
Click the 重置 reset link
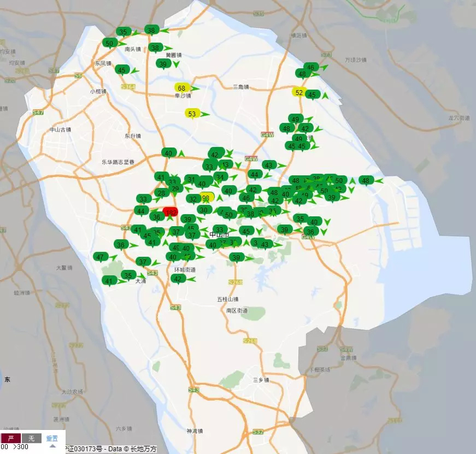52,438
